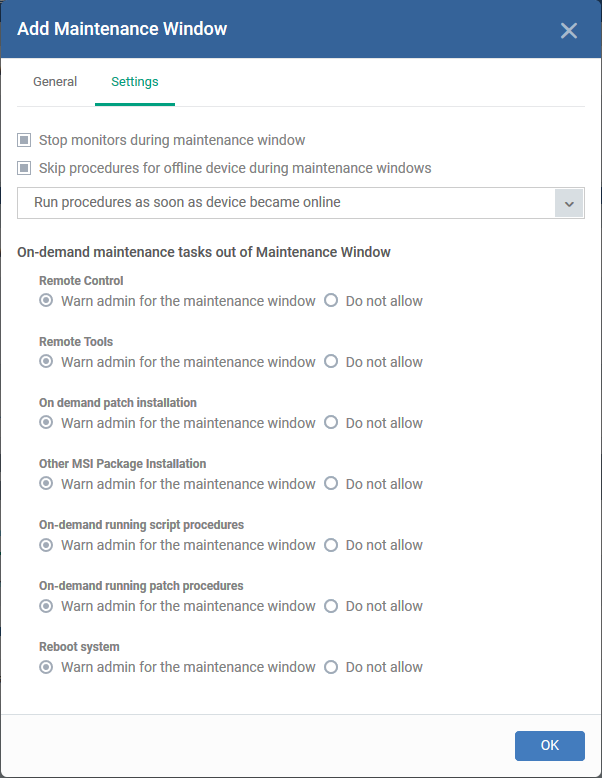
Task: Disallow Other MSI Package Installation
Action: pyautogui.click(x=331, y=483)
